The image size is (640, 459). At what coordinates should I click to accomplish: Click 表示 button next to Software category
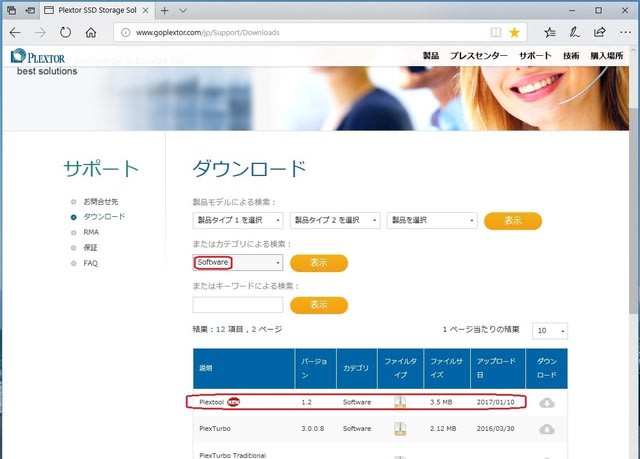(x=319, y=263)
